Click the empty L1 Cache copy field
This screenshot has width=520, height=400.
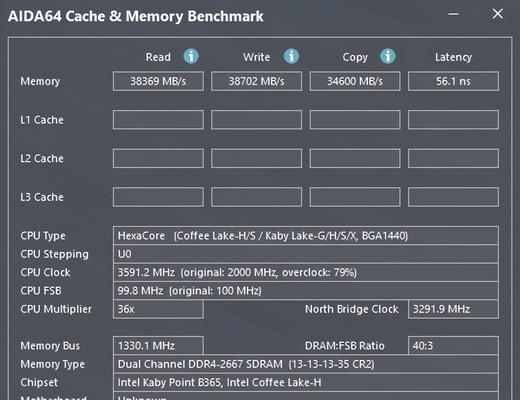pyautogui.click(x=355, y=120)
